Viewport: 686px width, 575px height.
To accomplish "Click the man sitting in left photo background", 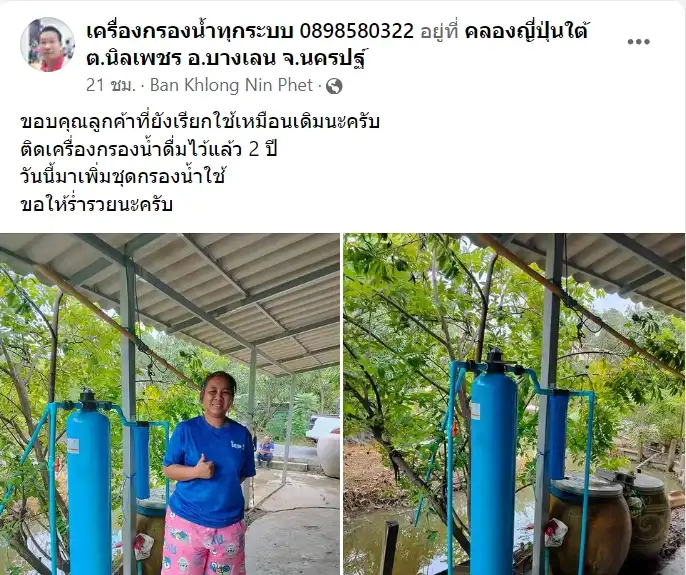I will coord(265,451).
